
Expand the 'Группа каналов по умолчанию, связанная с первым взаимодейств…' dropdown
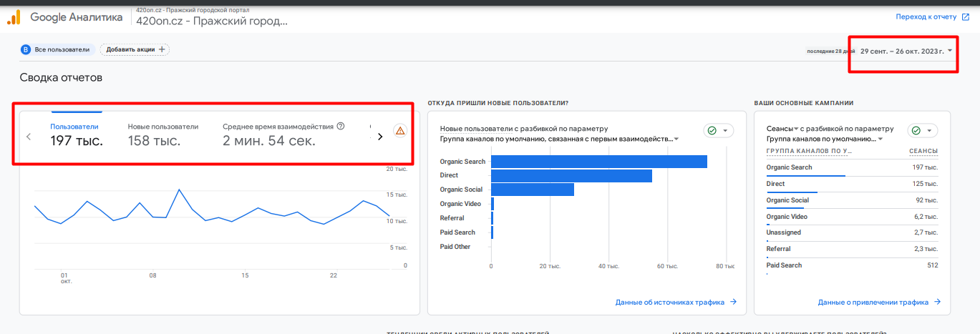(559, 139)
